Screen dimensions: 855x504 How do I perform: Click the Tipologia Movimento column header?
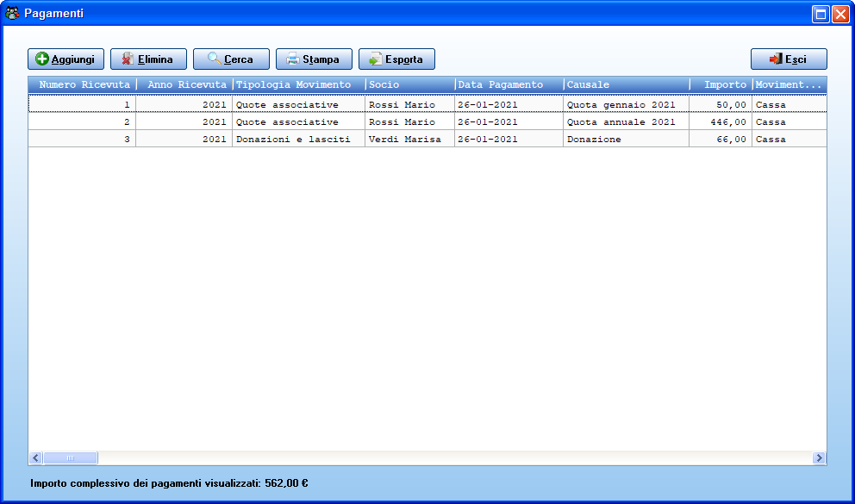299,84
